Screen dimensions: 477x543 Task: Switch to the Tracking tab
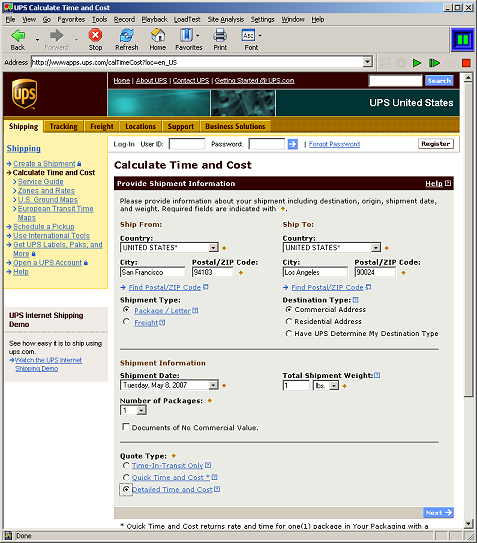click(63, 126)
